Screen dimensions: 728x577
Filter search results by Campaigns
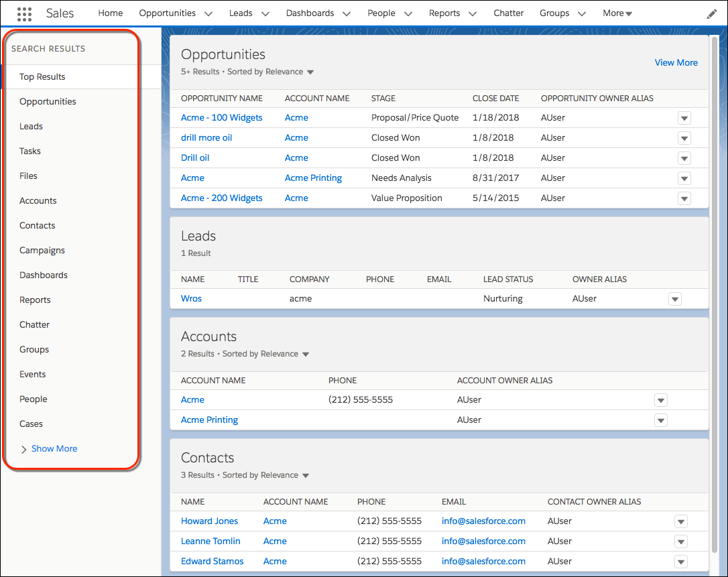tap(42, 251)
